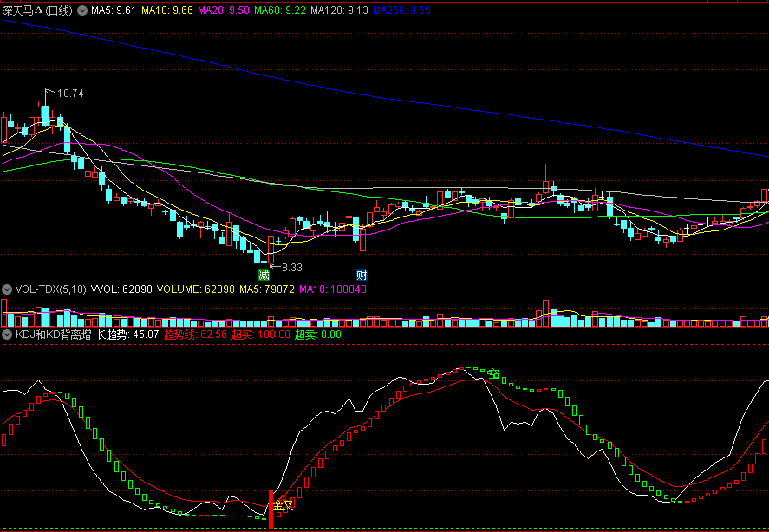
Task: Click the MA60: 9.22 label
Action: (280, 10)
